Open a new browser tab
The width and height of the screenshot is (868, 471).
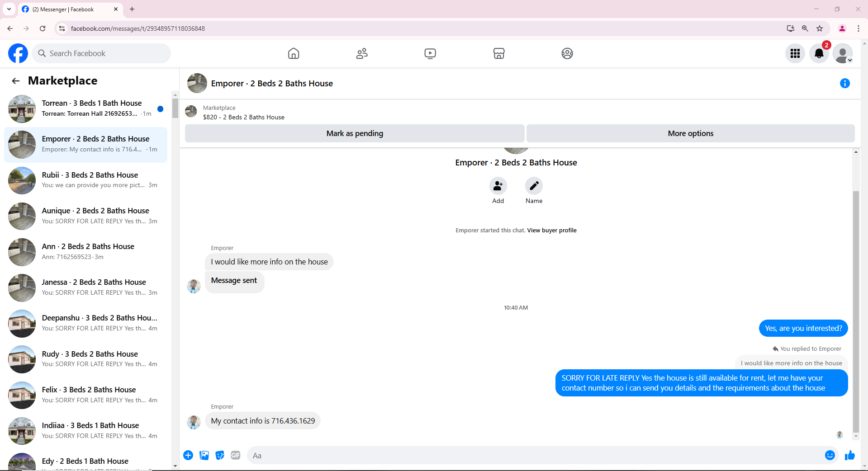(132, 9)
